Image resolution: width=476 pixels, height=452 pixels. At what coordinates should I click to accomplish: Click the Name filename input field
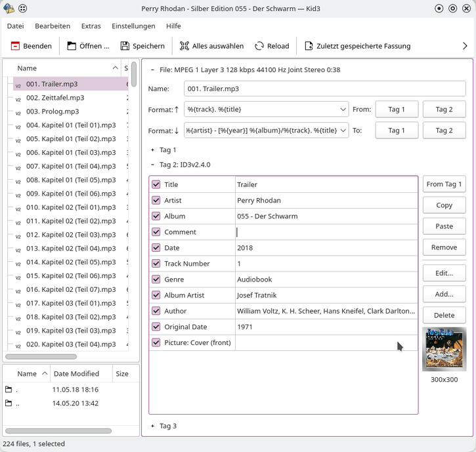(x=325, y=89)
